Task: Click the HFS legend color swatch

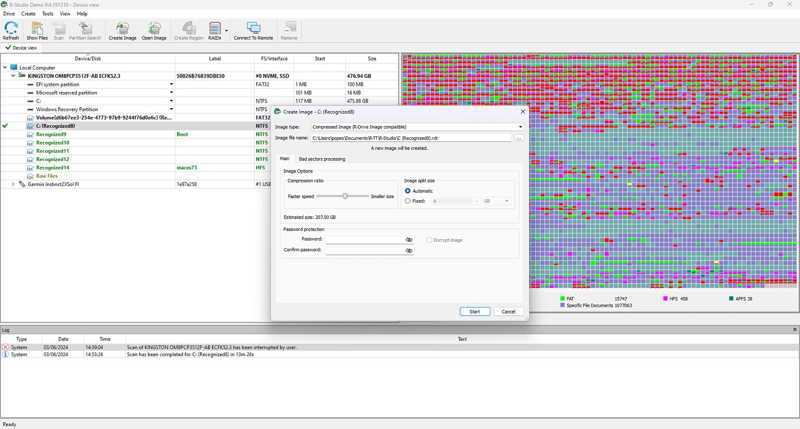Action: (665, 298)
